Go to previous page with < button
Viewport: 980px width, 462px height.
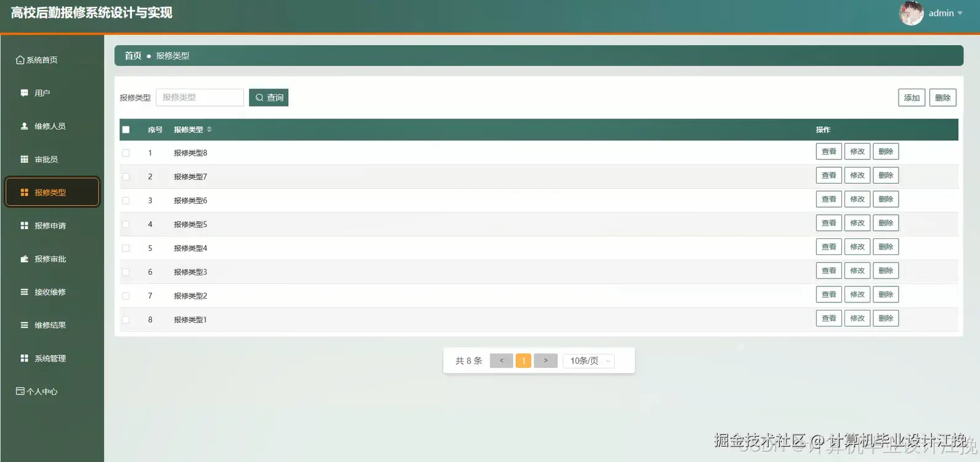(501, 361)
